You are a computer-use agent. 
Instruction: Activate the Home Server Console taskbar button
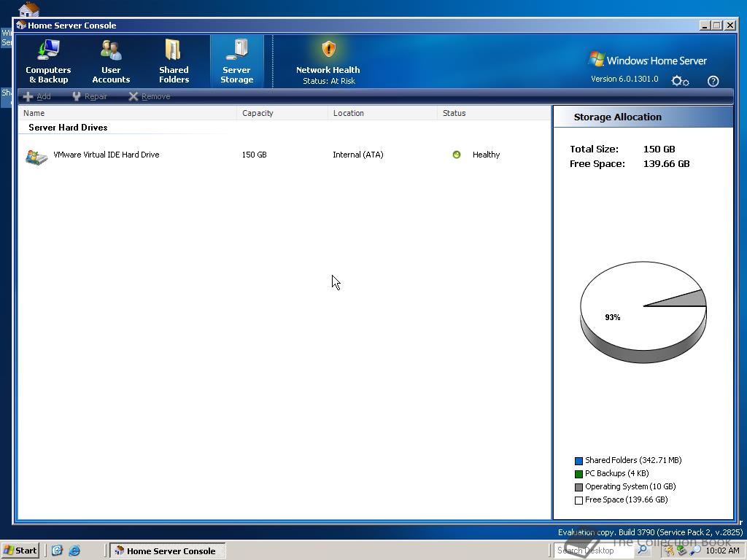pos(168,551)
